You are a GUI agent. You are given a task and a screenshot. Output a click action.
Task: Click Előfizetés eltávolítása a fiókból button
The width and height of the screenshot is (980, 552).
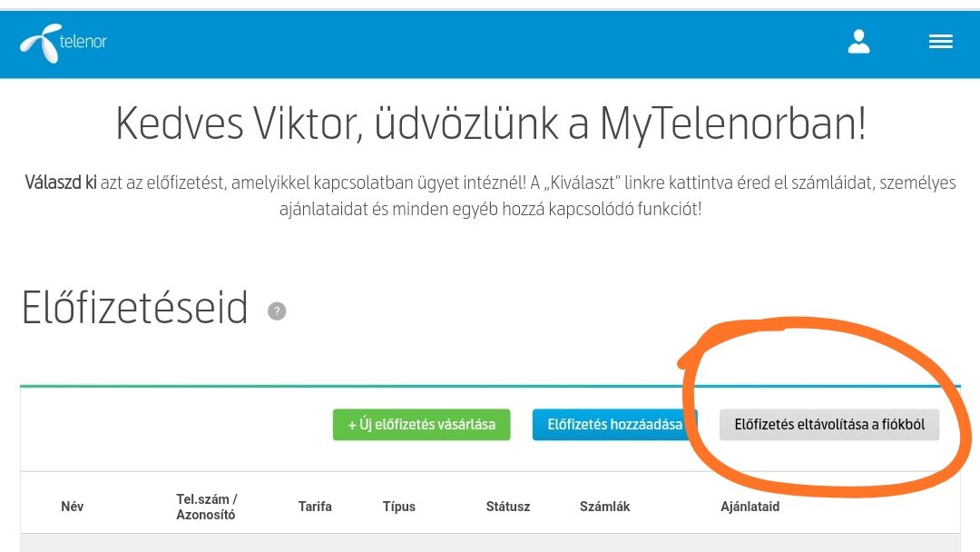[829, 425]
